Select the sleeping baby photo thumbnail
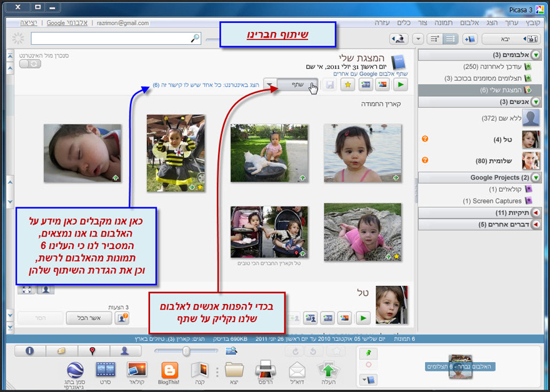550x392 pixels. tap(82, 153)
